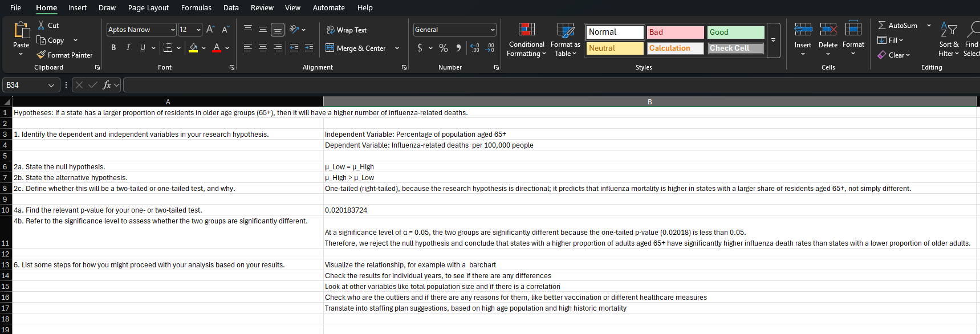Apply comma style
980x334 pixels.
[458, 48]
